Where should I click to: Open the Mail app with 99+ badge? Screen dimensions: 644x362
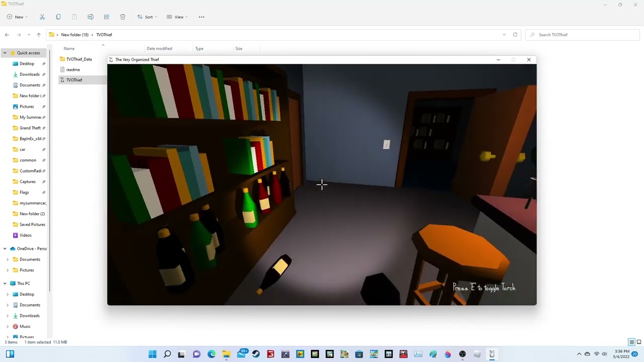point(242,354)
